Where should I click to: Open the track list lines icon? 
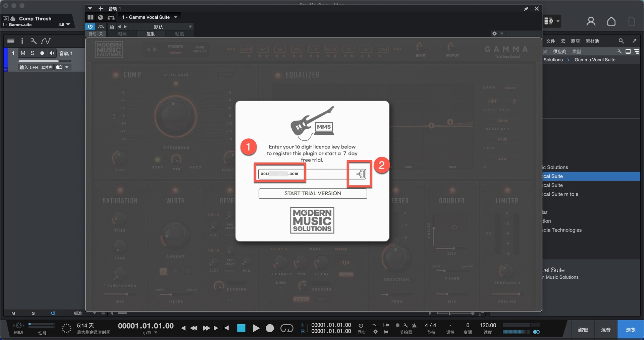point(11,41)
